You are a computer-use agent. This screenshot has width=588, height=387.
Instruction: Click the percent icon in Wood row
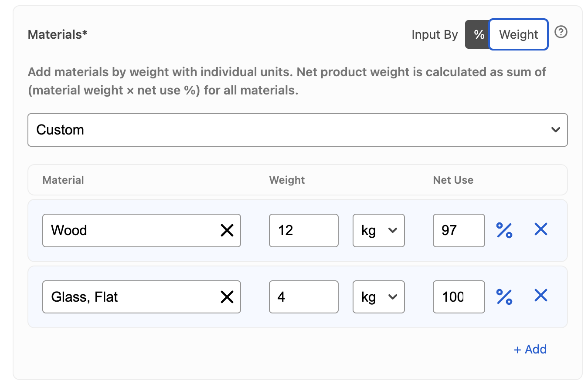click(x=504, y=230)
